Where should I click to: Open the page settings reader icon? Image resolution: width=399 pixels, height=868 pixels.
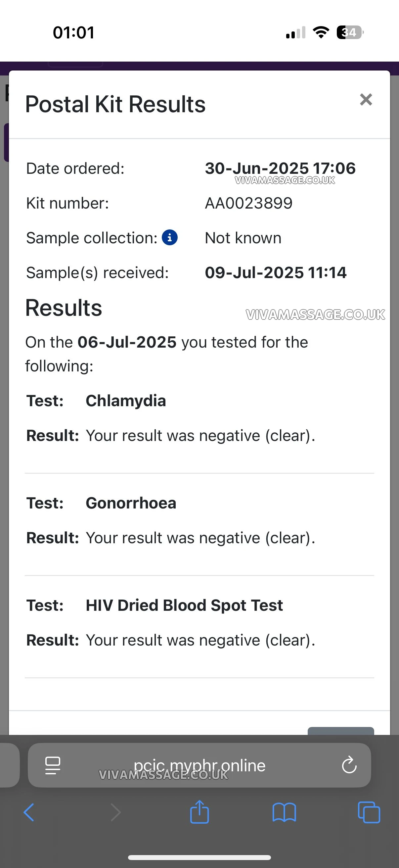53,765
